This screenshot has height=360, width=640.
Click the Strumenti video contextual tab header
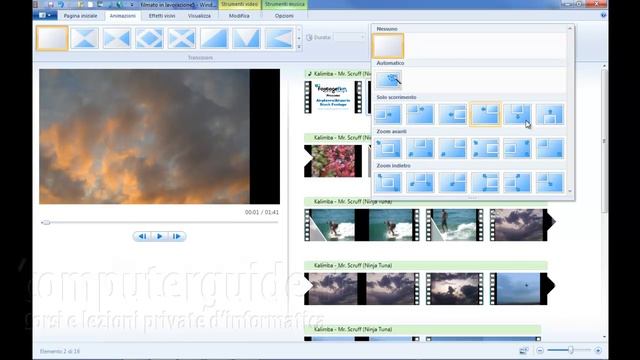[x=239, y=4]
